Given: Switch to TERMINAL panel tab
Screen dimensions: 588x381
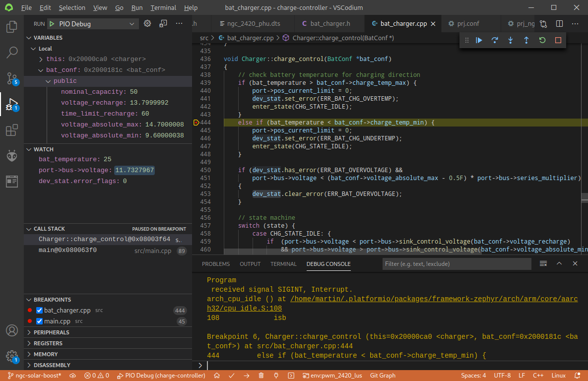Looking at the screenshot, I should 283,264.
